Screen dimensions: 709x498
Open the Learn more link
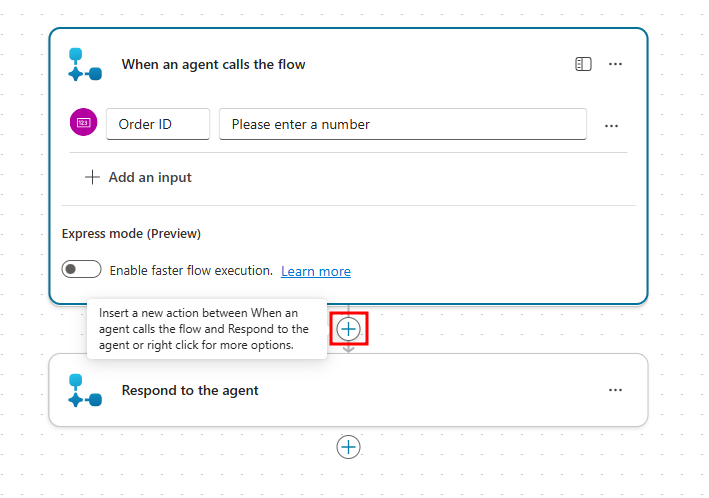(x=316, y=271)
